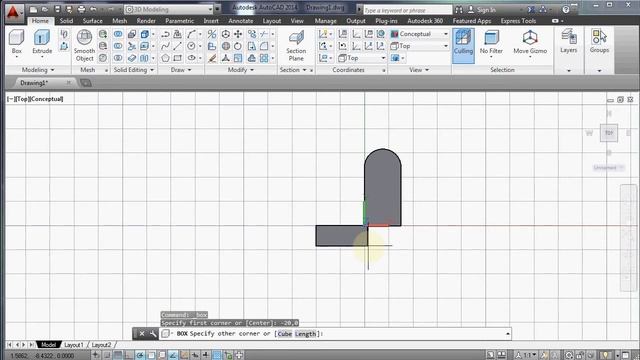Switch to the Render ribbon tab
640x360 pixels.
point(146,21)
